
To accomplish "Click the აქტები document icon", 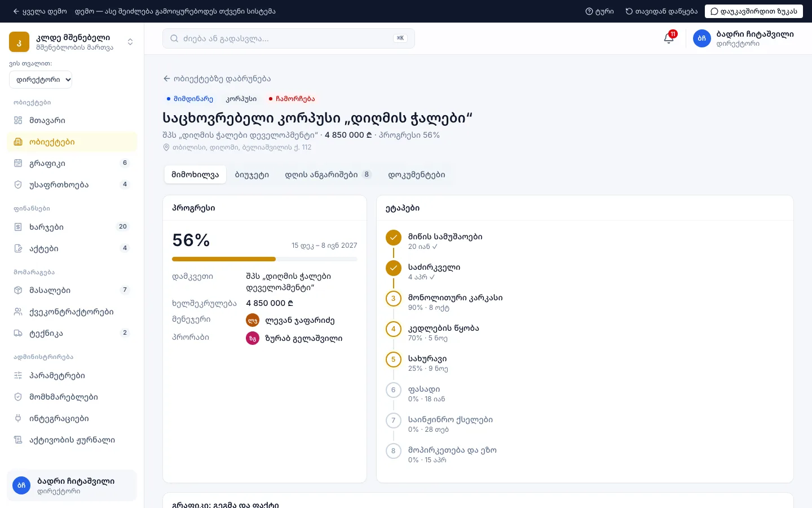I will point(18,248).
